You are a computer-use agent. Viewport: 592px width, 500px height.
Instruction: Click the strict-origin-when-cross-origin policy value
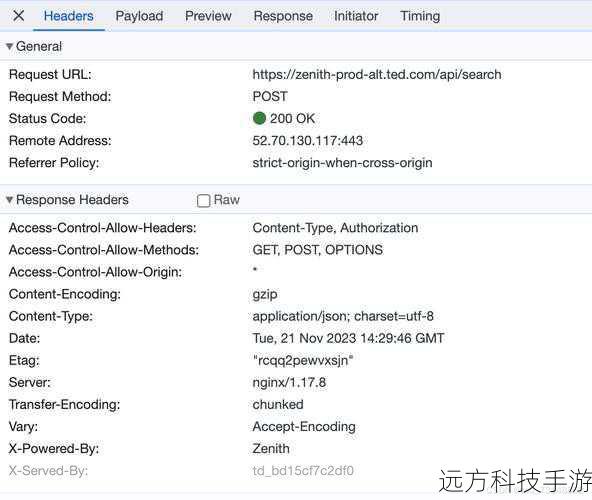pos(342,163)
